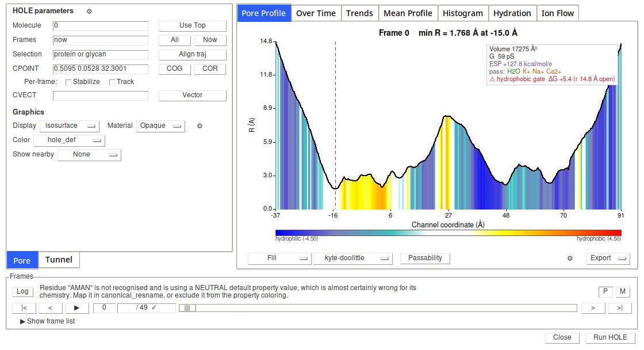Switch to the Mean Profile tab

408,13
